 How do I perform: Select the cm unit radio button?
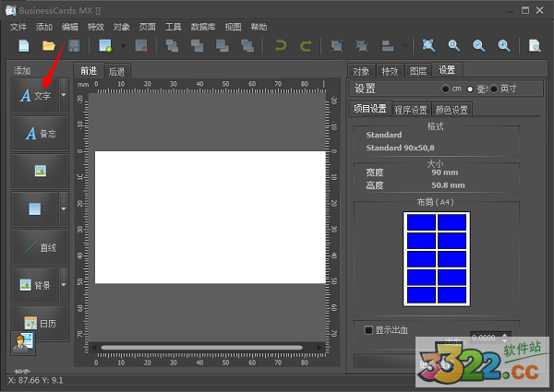[446, 89]
